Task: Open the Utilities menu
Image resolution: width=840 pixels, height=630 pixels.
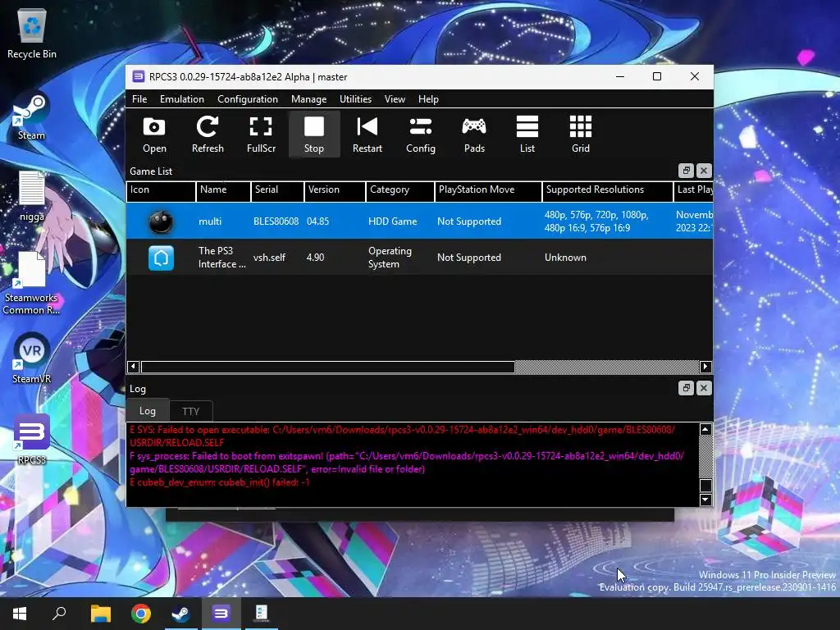Action: coord(355,99)
